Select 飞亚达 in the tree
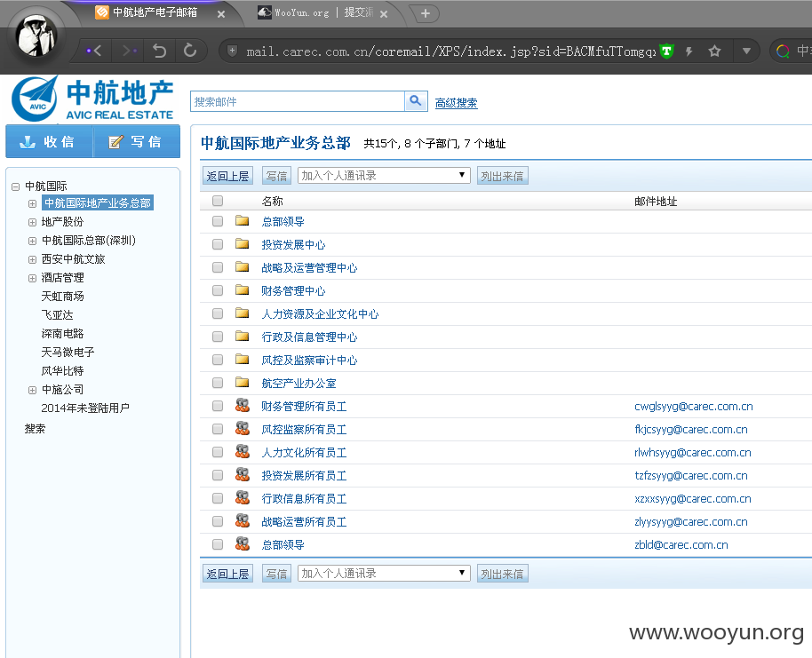Image resolution: width=812 pixels, height=658 pixels. (57, 314)
